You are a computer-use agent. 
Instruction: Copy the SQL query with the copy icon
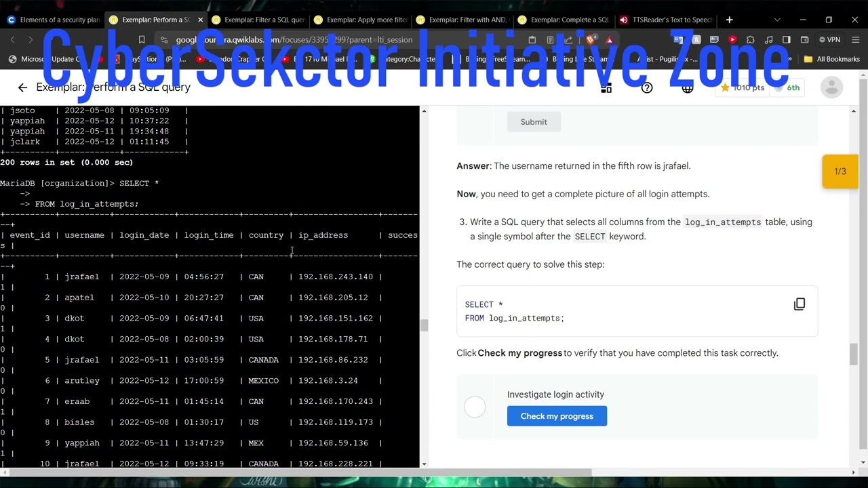click(800, 304)
